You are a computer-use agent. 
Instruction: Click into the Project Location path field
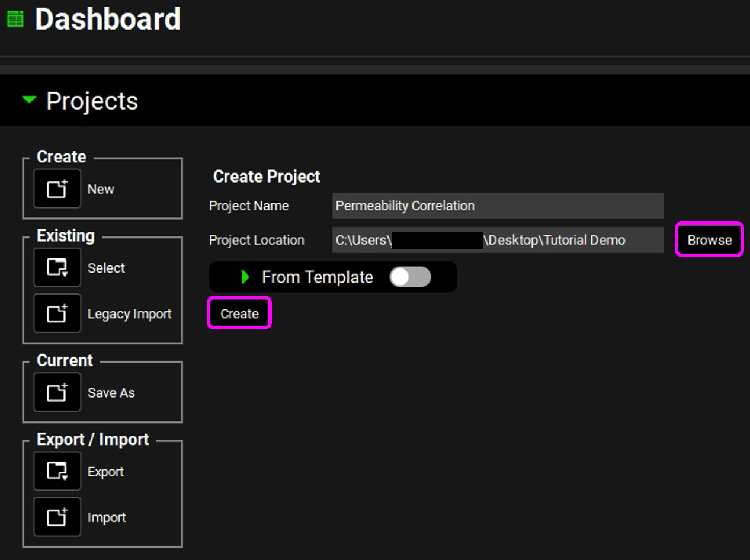(497, 240)
